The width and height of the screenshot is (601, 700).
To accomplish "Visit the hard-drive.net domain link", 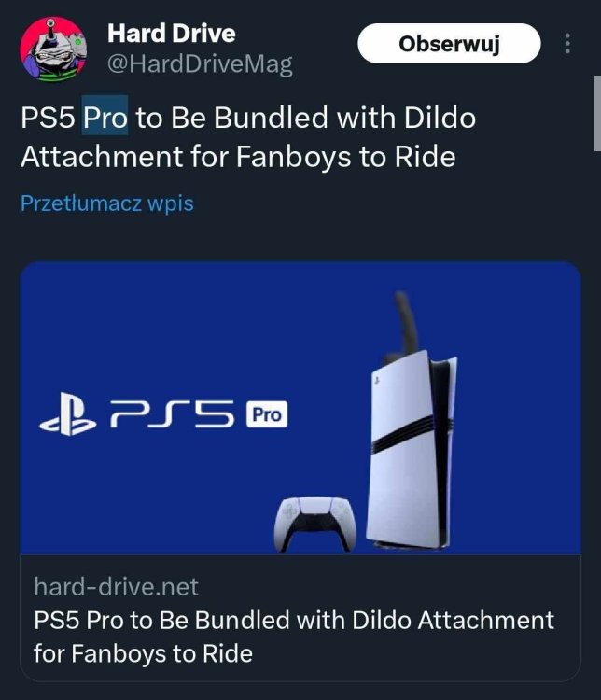I will [x=116, y=587].
